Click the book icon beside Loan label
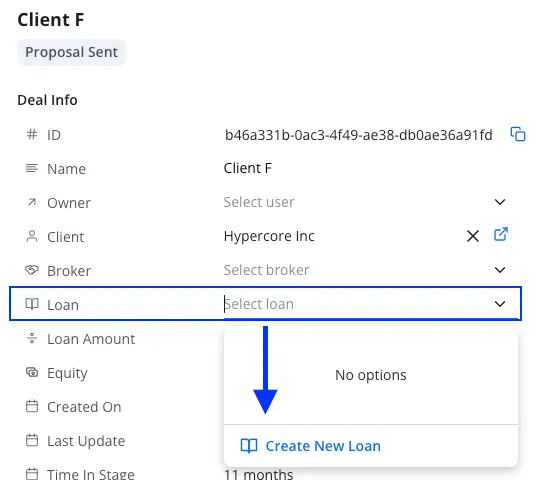This screenshot has height=480, width=550. 32,304
